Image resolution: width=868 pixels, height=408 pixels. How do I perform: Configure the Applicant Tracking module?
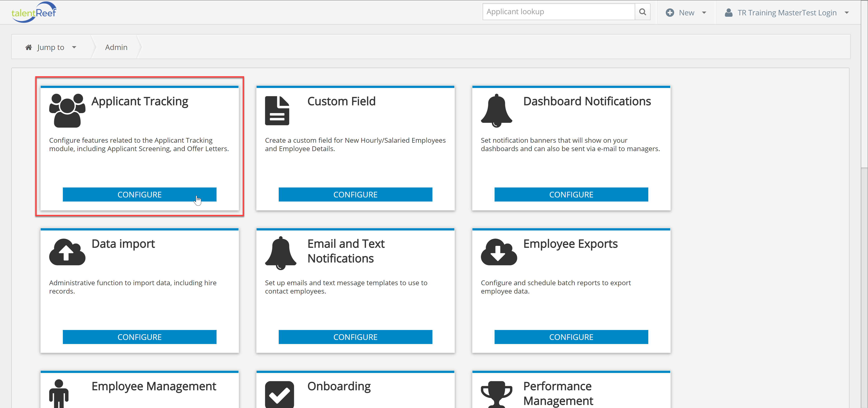139,195
